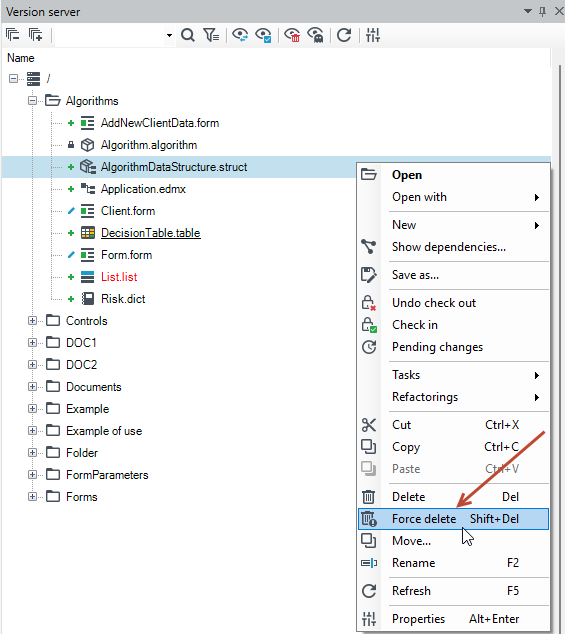Open the settings sliders toolbar icon
The height and width of the screenshot is (634, 565).
click(x=372, y=35)
